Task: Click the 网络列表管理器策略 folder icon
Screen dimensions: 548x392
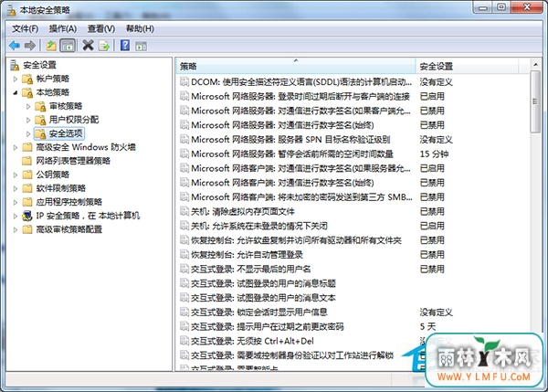Action: point(27,161)
